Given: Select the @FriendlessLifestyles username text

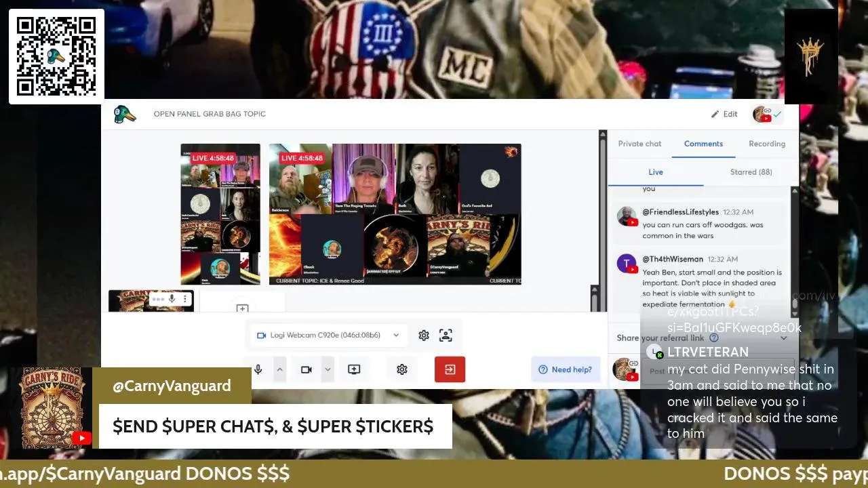Looking at the screenshot, I should coord(680,212).
